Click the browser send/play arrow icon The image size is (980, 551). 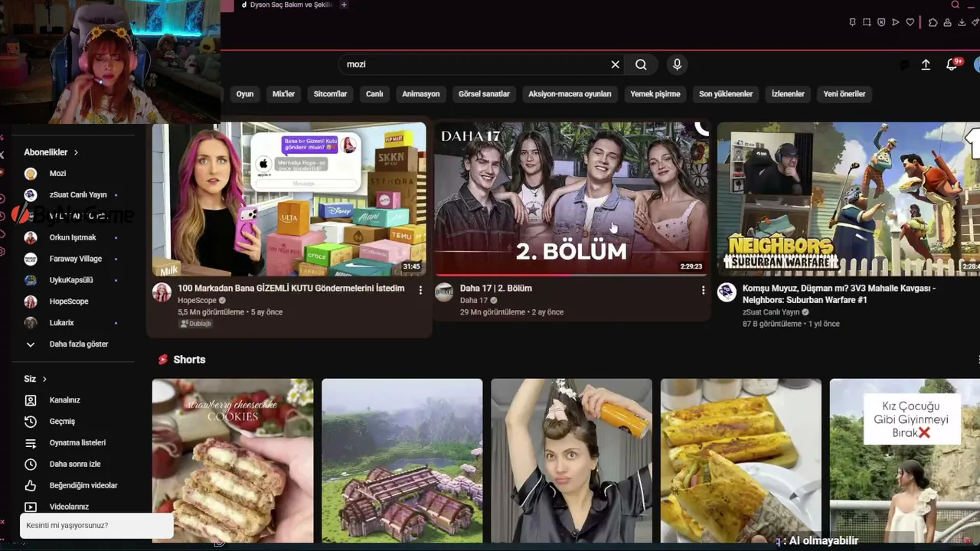896,22
